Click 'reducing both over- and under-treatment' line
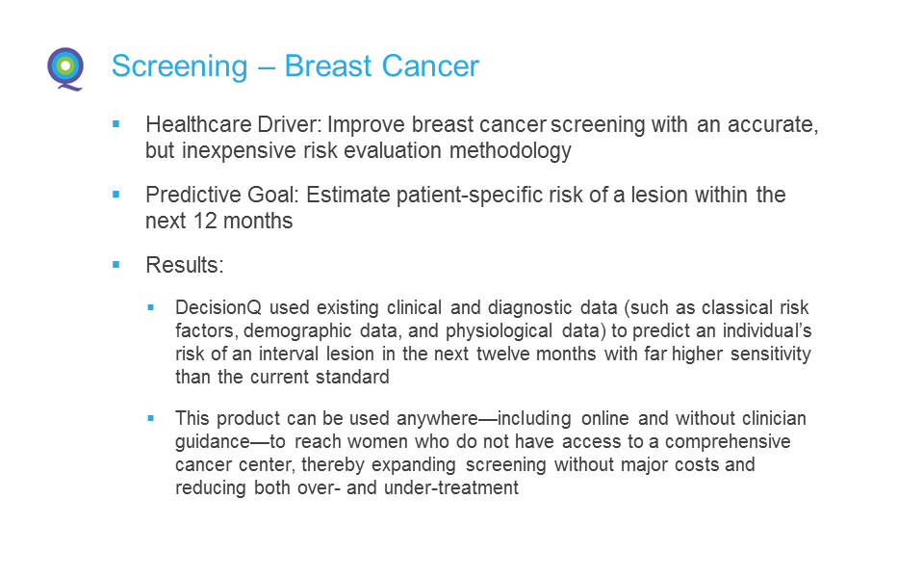Screen dimensions: 924x578 [346, 487]
